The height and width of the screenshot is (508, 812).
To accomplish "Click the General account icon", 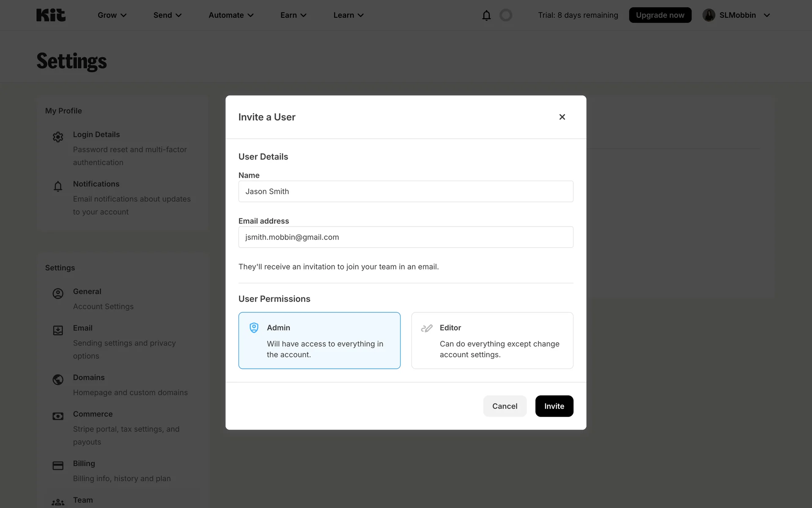I will [x=58, y=293].
